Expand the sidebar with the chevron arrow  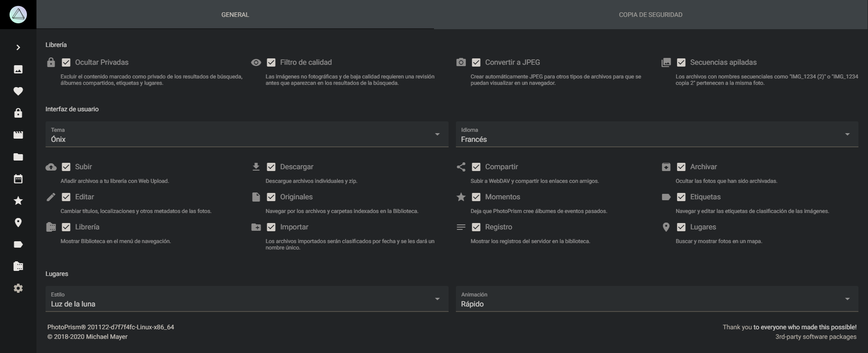pyautogui.click(x=18, y=47)
